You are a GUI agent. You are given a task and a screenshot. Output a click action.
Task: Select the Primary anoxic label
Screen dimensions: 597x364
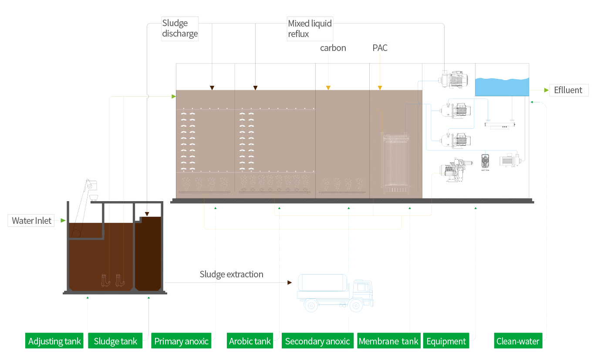tap(182, 341)
